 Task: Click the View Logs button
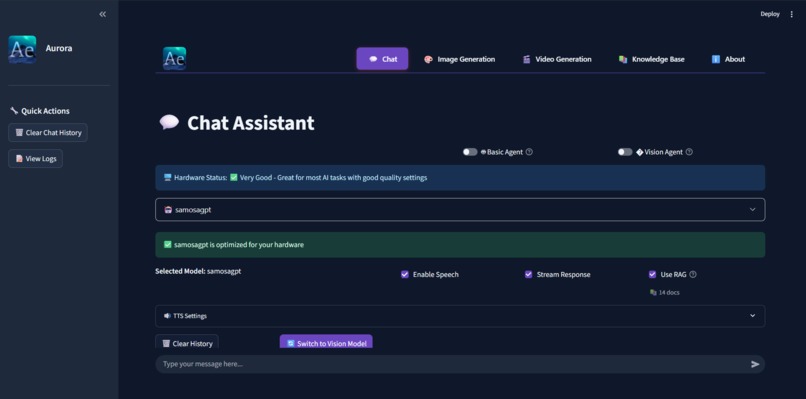coord(35,158)
